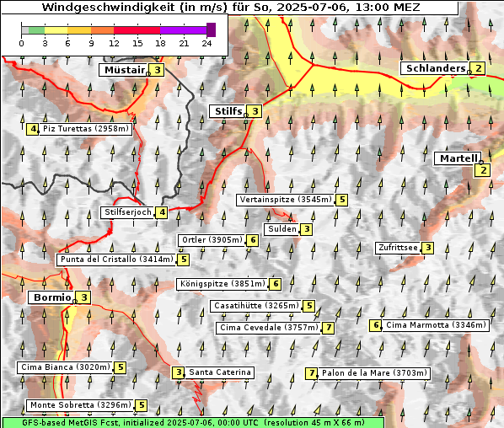
Task: Click the Müstair wind speed value box
Action: 157,70
